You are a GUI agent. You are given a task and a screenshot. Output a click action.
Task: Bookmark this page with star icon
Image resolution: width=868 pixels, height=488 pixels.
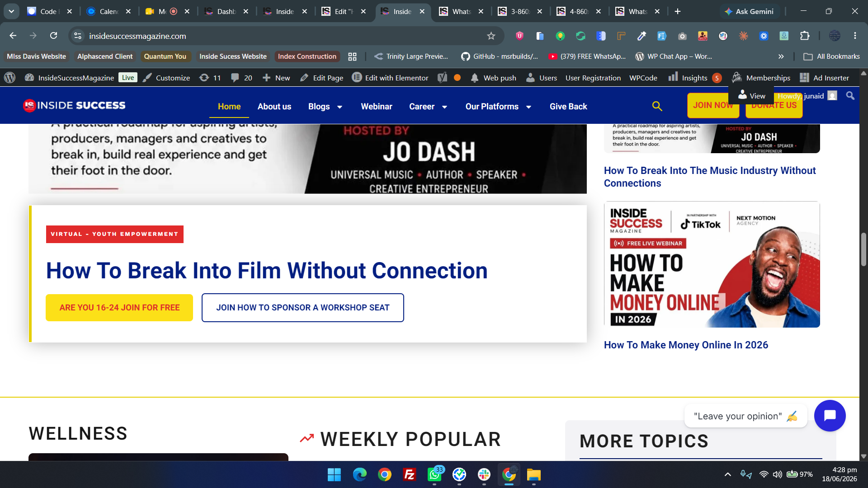point(491,36)
